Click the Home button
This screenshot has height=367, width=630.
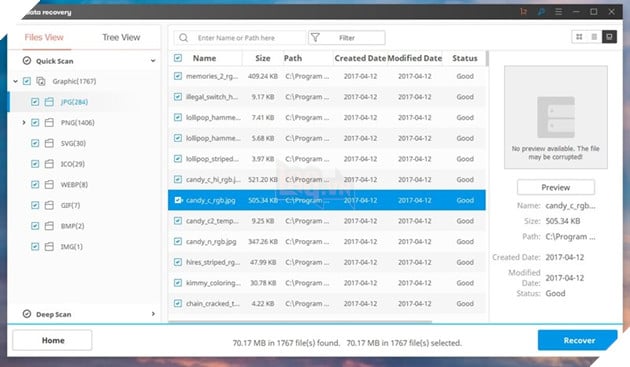[52, 340]
